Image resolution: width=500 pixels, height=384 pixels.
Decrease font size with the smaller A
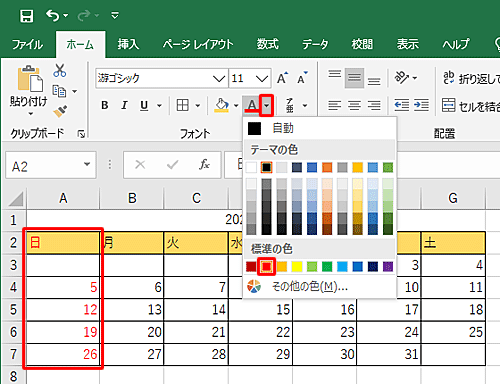point(303,78)
